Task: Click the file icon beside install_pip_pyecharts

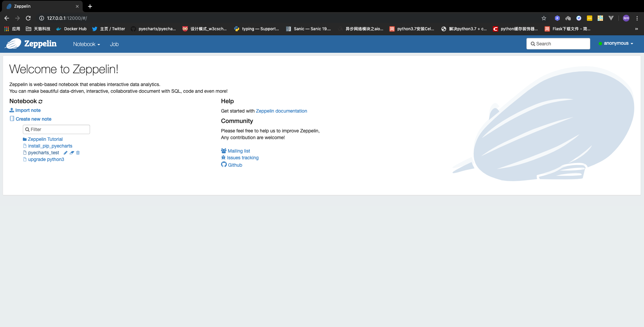Action: [x=25, y=146]
